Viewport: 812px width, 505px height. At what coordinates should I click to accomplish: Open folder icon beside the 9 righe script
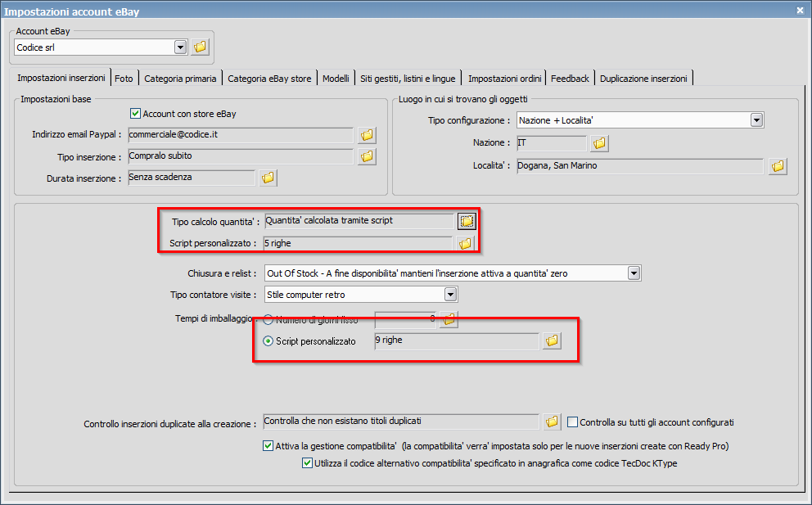[552, 340]
